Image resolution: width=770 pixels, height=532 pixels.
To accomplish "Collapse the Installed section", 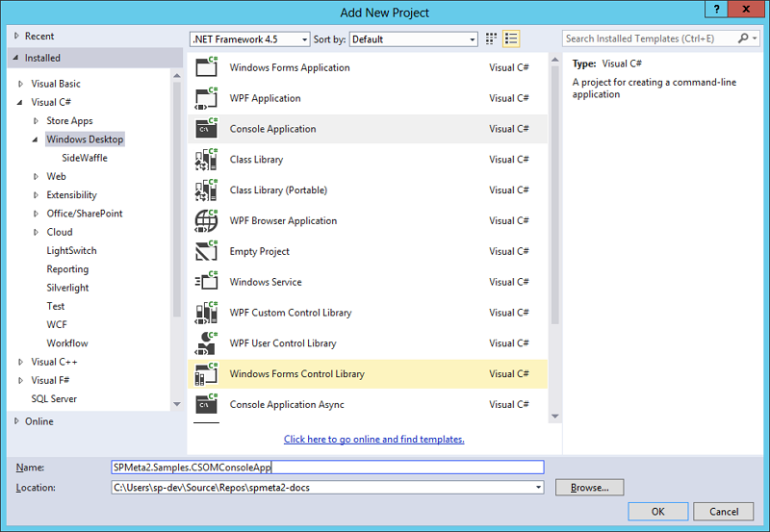I will coord(15,58).
